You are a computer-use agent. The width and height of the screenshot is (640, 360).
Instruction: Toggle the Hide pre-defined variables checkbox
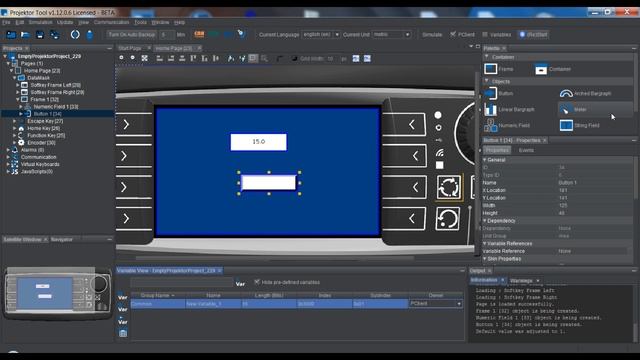click(257, 282)
